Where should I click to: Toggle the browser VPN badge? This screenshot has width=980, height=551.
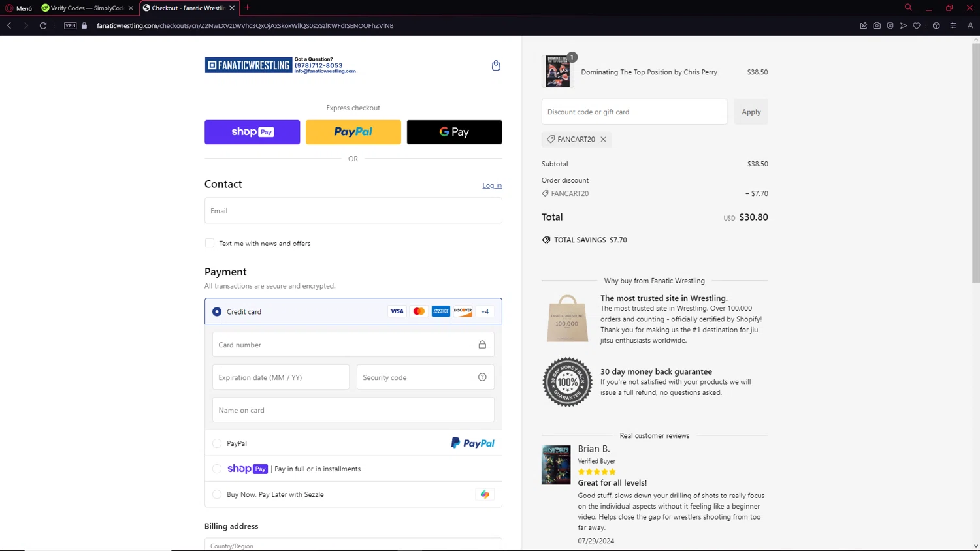70,25
